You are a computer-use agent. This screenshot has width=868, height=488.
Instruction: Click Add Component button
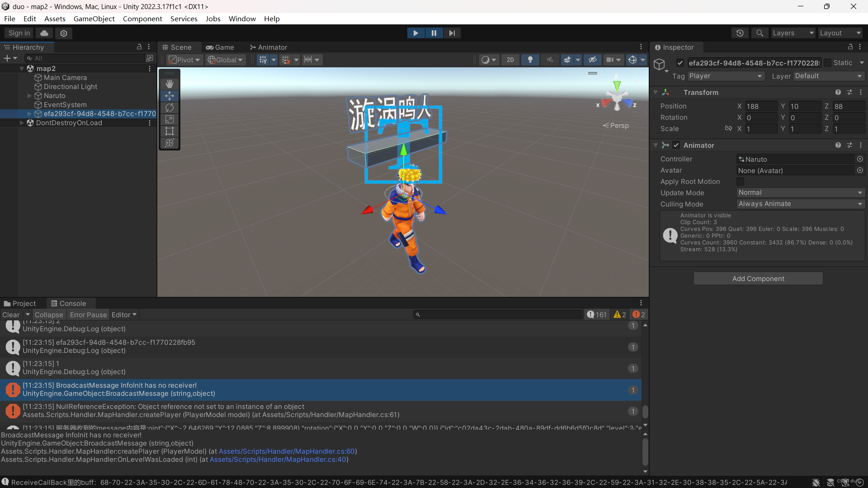(758, 279)
